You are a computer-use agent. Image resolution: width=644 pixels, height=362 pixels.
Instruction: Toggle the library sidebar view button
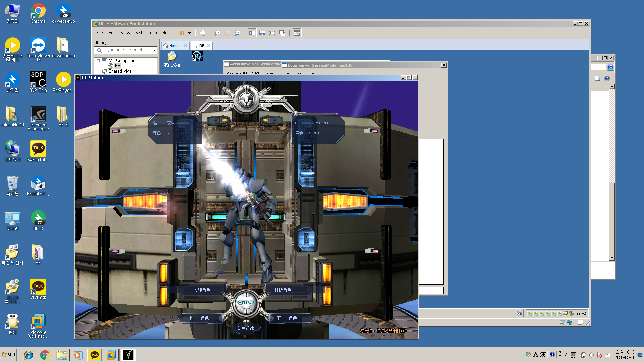point(252,33)
